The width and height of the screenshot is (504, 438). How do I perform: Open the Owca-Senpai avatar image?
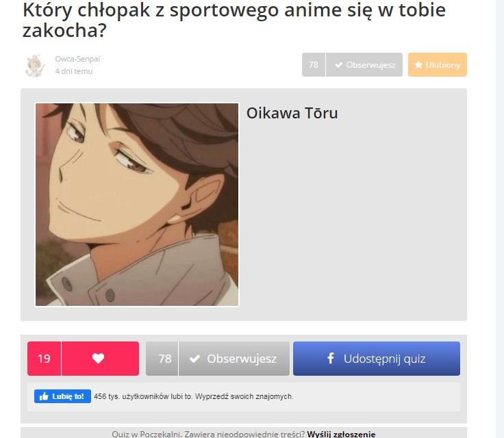point(35,65)
